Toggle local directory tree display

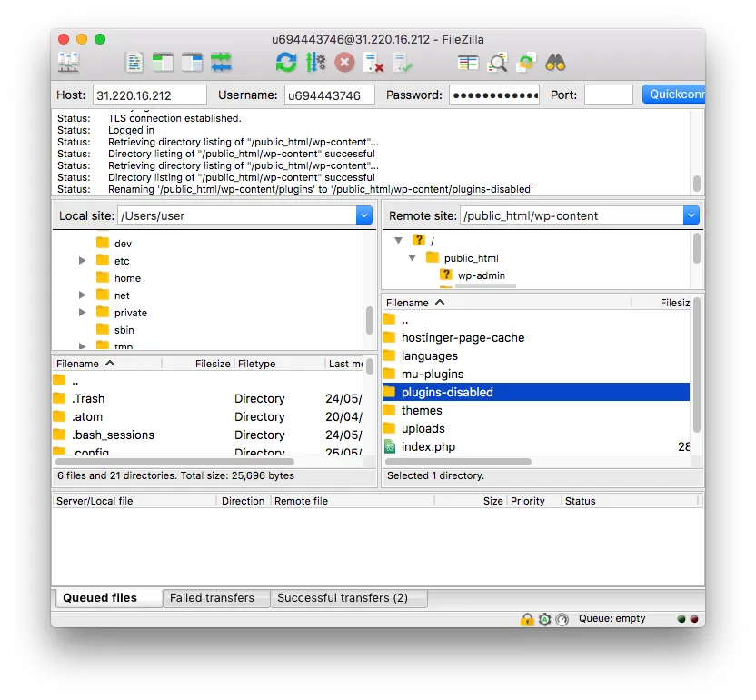pos(163,63)
